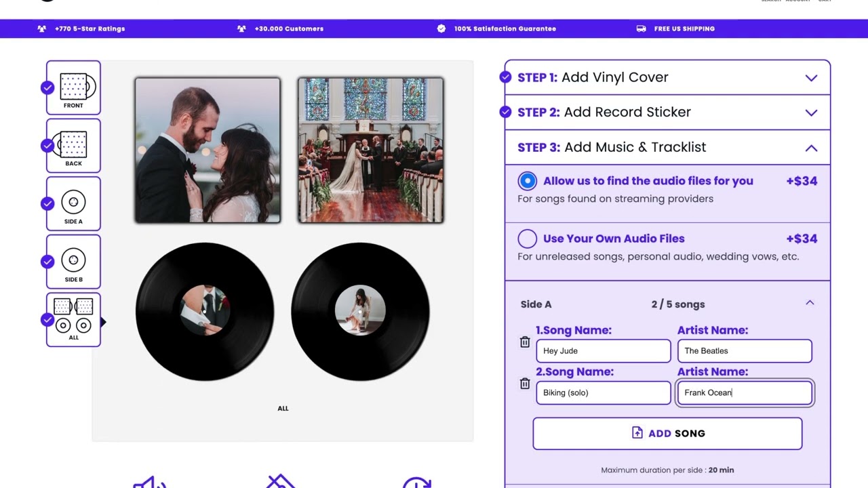Click the left vinyl record preview
Screen dimensions: 868x488
[x=205, y=311]
